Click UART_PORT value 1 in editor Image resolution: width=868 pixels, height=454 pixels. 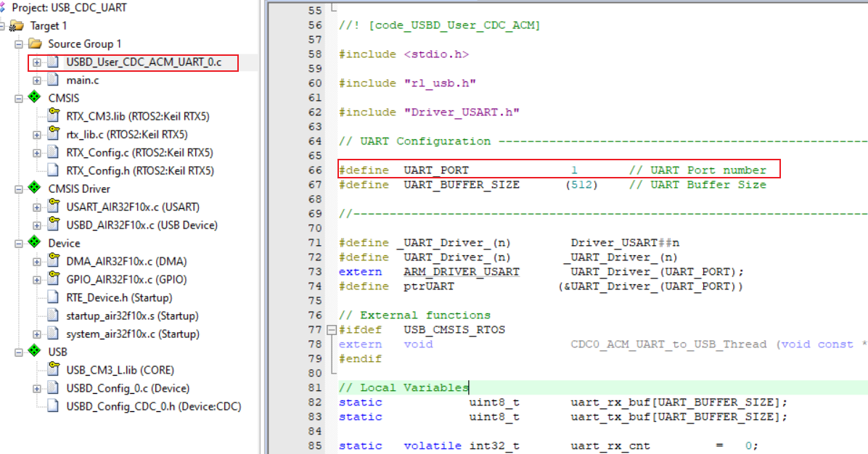[x=574, y=170]
